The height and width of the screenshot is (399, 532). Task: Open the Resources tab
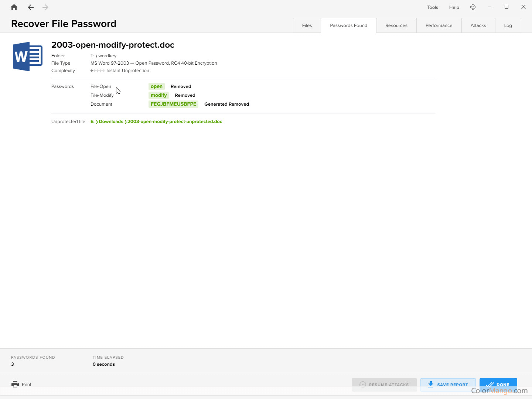396,25
